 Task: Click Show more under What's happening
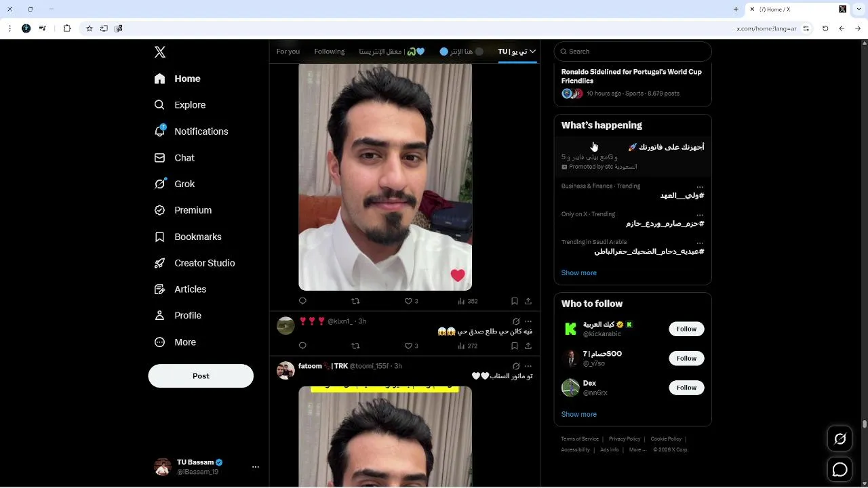pos(579,273)
